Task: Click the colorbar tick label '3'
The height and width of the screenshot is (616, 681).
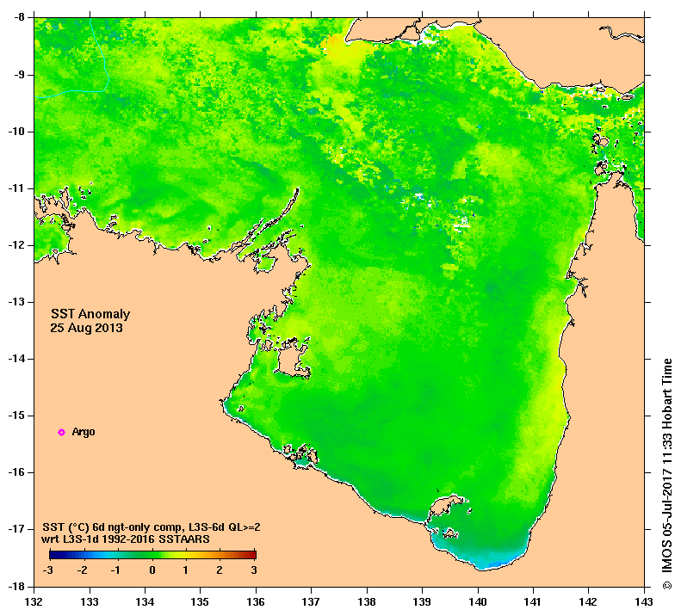Action: point(254,570)
